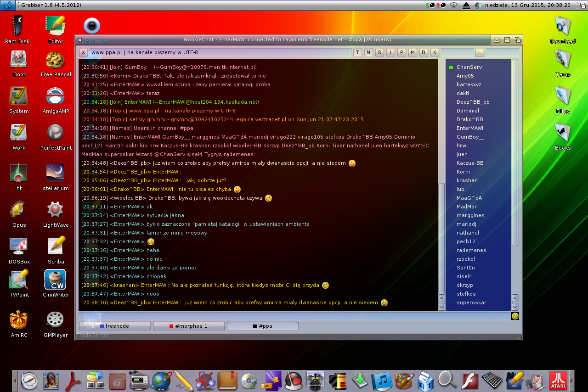Launch the Atari icon in dock
The height and width of the screenshot is (392, 588).
[x=558, y=381]
